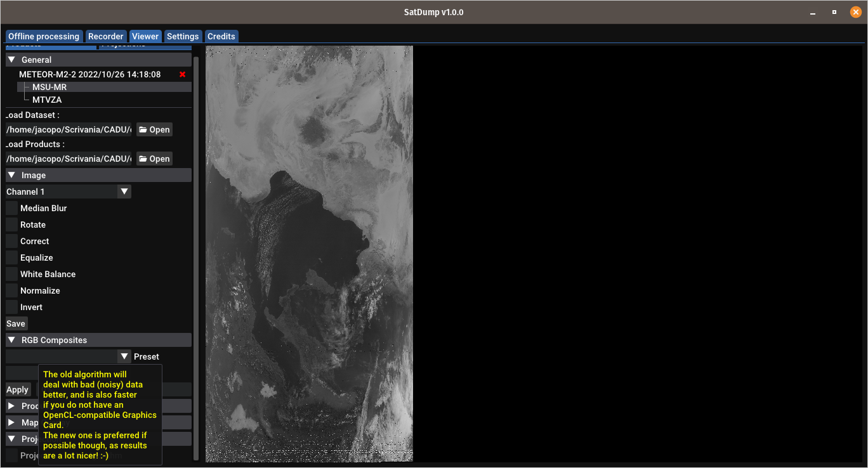
Task: Click the Load Dataset path input field
Action: point(67,129)
